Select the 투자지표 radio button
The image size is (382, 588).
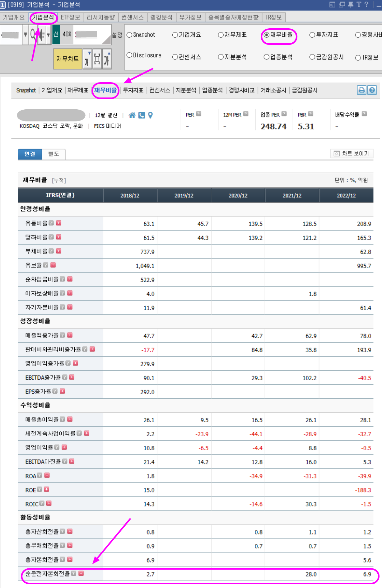click(x=312, y=35)
